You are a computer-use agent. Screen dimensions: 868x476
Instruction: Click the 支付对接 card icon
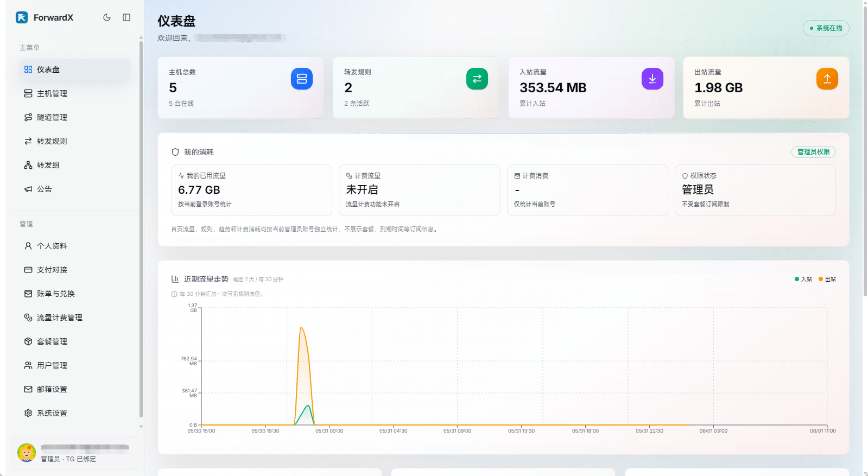[28, 270]
